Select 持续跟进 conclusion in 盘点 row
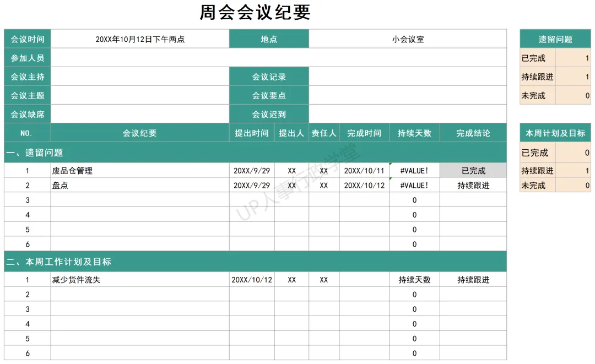 pos(473,185)
